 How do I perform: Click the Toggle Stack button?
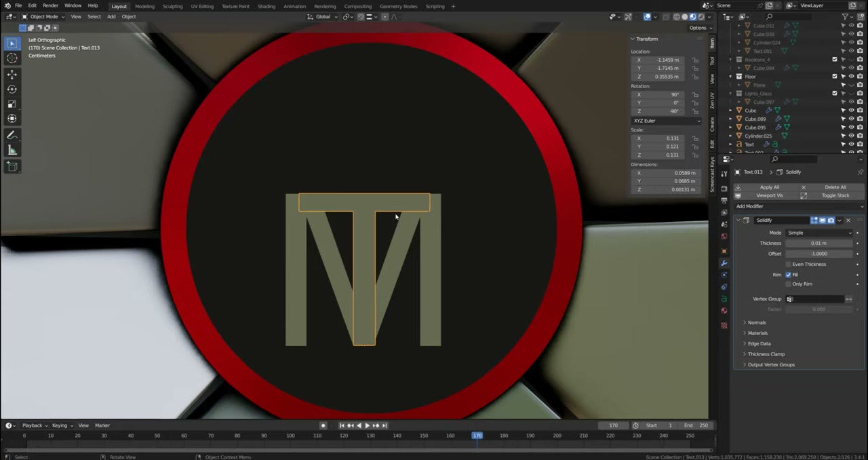tap(832, 195)
